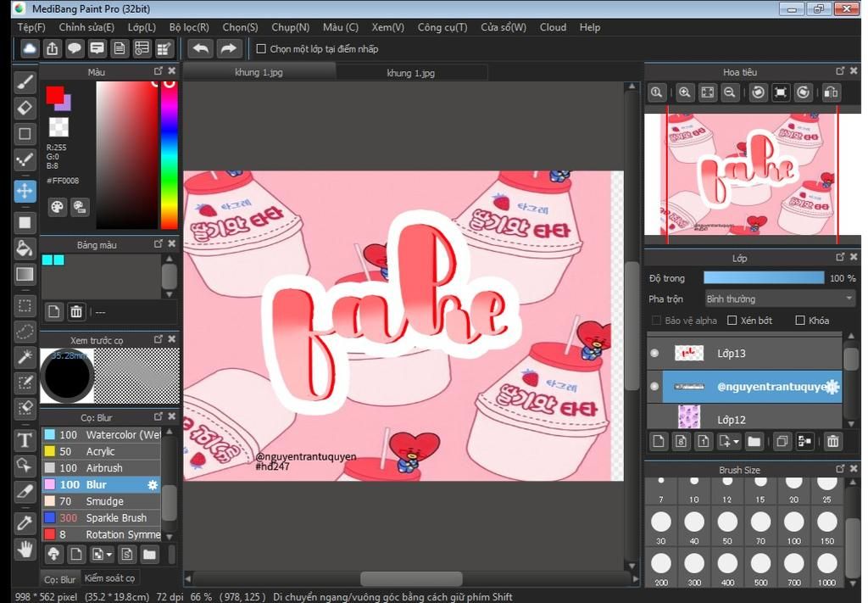
Task: Select the Watercolor (Wet) brush
Action: pyautogui.click(x=102, y=435)
